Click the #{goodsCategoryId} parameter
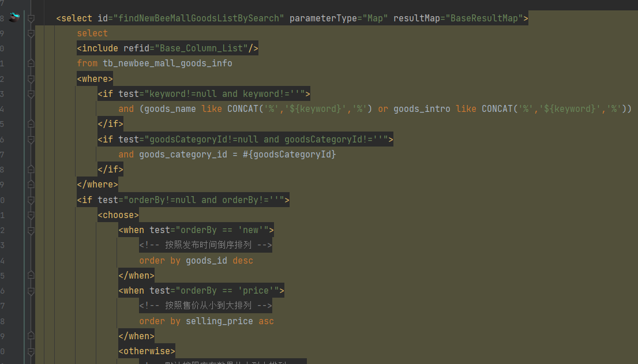 tap(290, 155)
